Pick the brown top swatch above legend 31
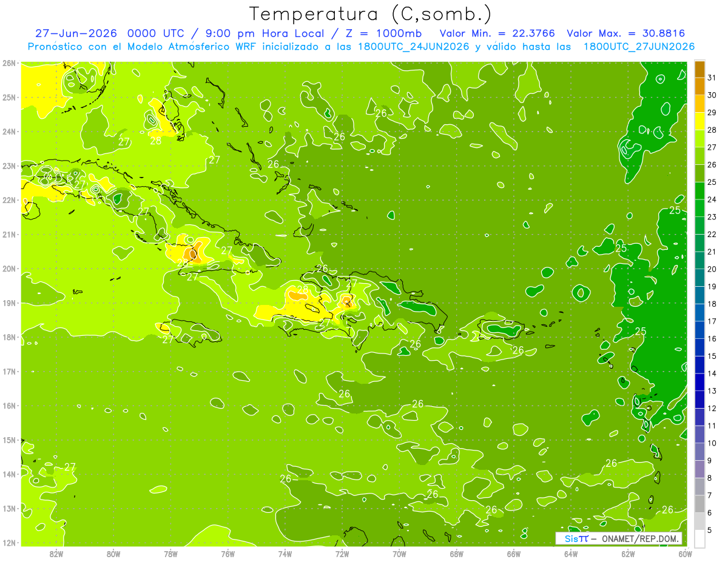 699,69
